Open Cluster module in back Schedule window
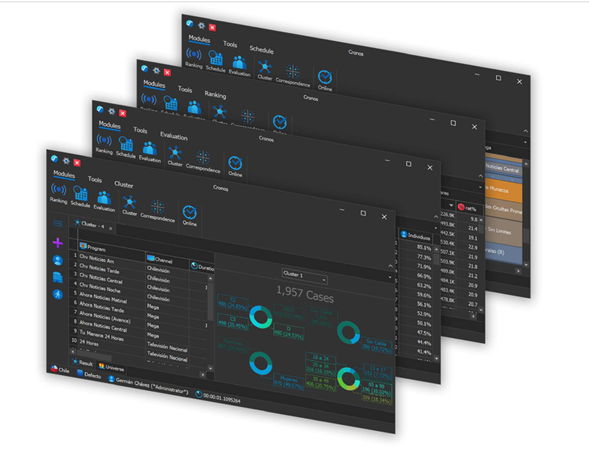 pos(265,70)
